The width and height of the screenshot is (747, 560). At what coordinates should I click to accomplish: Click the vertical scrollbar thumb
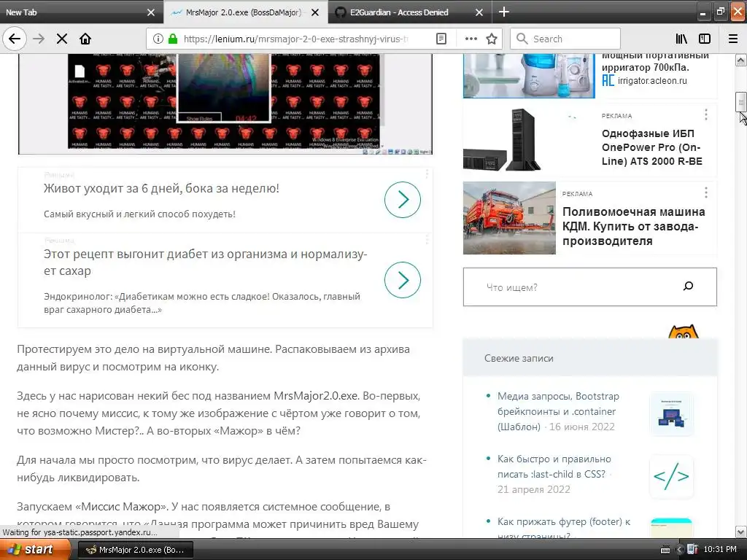tap(741, 102)
